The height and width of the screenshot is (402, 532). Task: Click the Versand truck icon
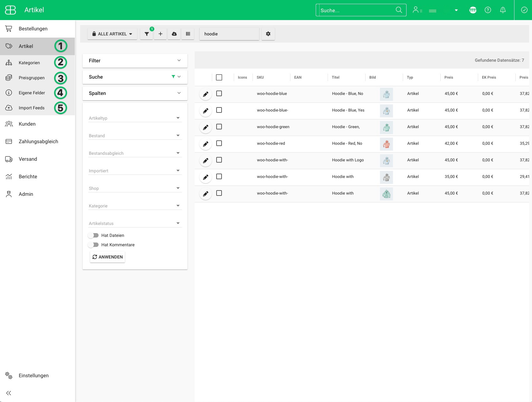click(9, 159)
